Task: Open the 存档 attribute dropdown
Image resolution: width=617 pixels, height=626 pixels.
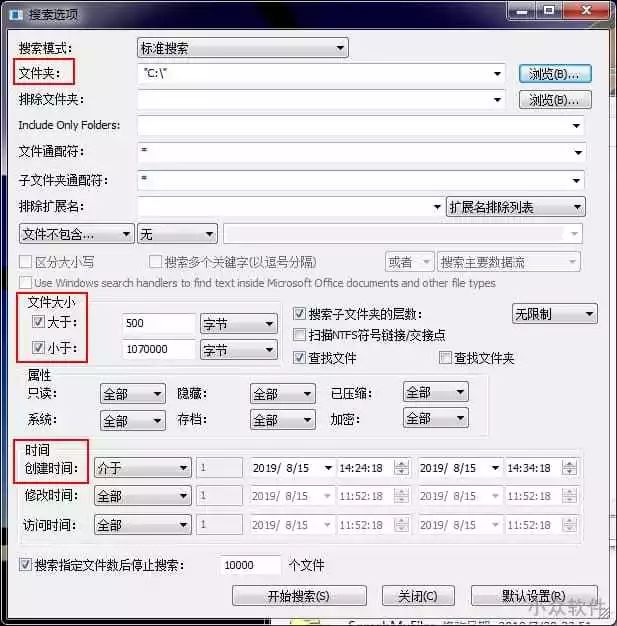Action: tap(283, 420)
